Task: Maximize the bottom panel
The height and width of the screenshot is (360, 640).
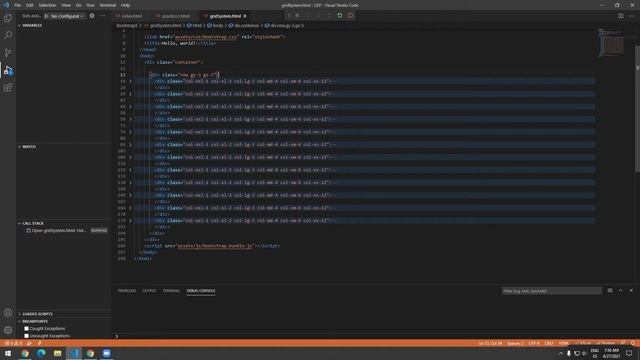Action: coord(620,291)
